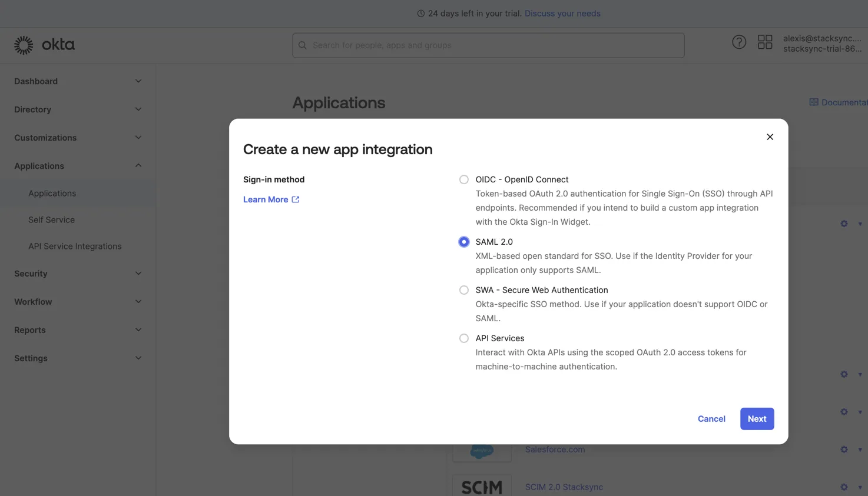Open Self Service submenu item
This screenshot has width=868, height=496.
point(51,220)
